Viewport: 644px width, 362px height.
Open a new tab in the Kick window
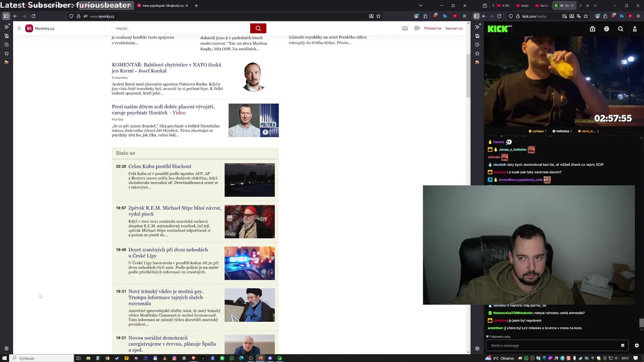[587, 6]
